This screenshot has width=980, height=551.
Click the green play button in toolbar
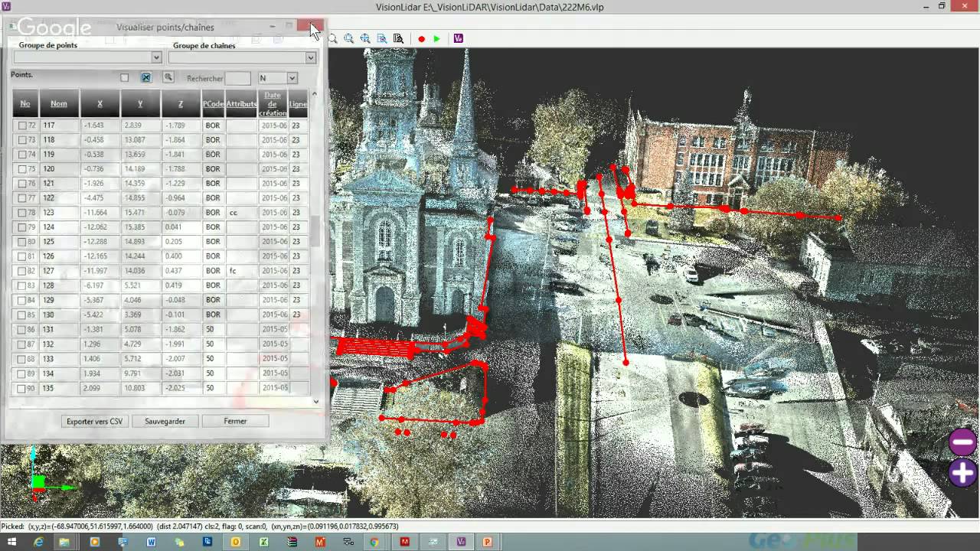tap(436, 38)
